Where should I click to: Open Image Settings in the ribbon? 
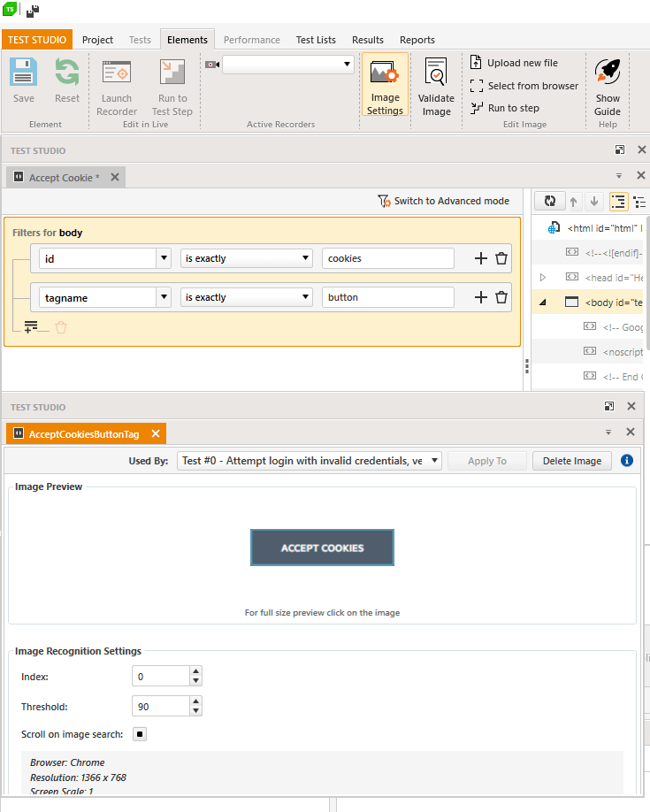(x=385, y=84)
